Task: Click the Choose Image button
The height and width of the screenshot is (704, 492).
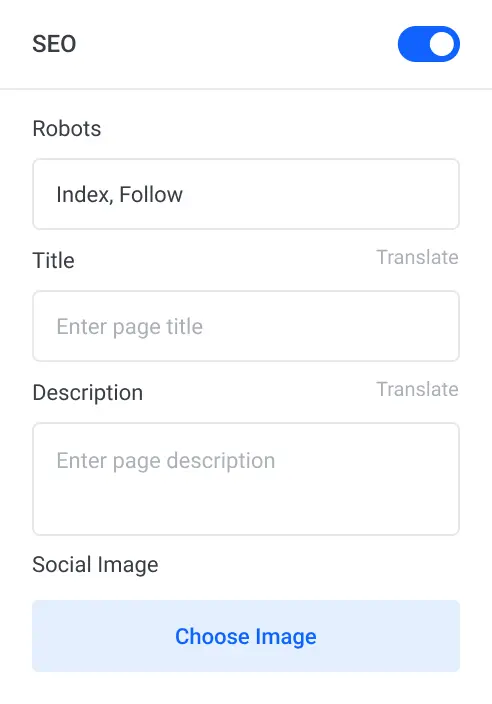Action: 246,636
